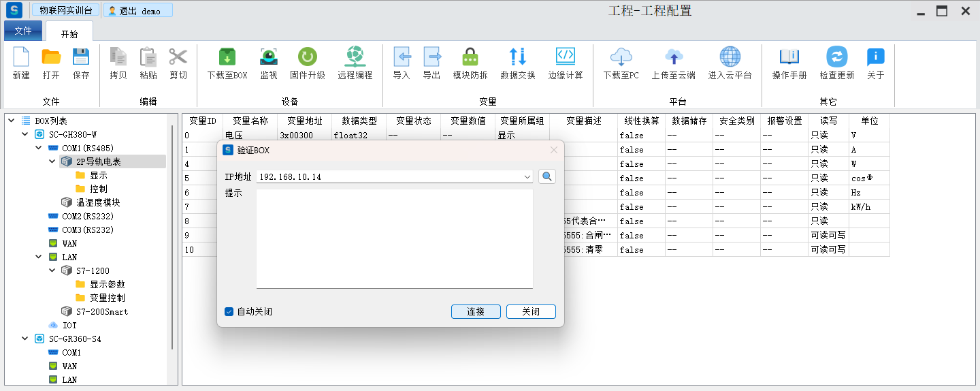Open 边缘计算 edge computing
The height and width of the screenshot is (391, 980).
pyautogui.click(x=566, y=57)
